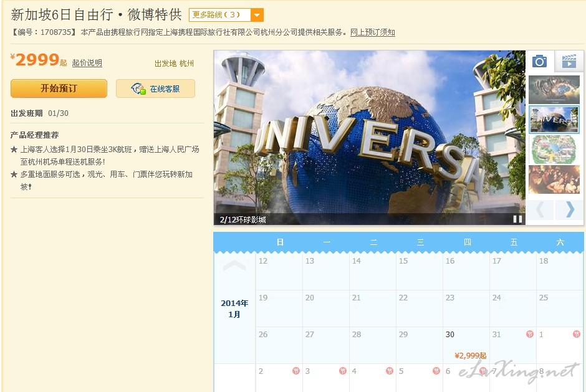View the 起价说明 price explanation
The image size is (586, 392).
tap(87, 63)
